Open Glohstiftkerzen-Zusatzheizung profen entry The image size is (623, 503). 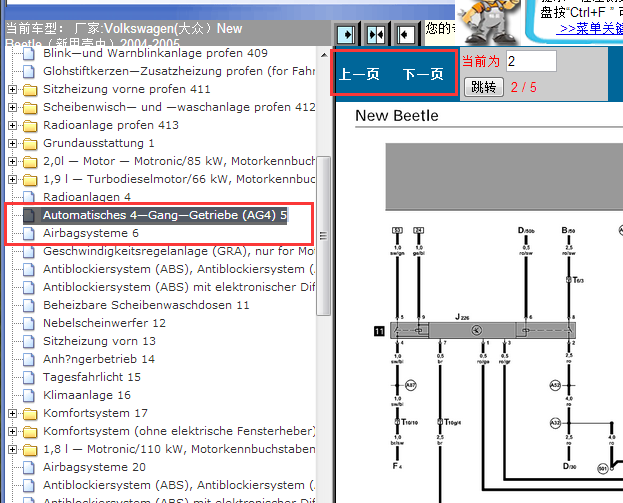point(179,71)
